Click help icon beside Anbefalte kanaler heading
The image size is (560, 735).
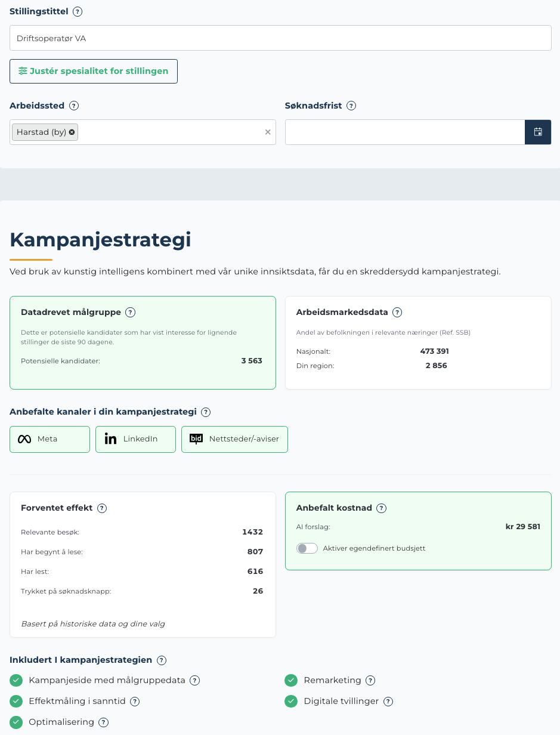point(205,412)
